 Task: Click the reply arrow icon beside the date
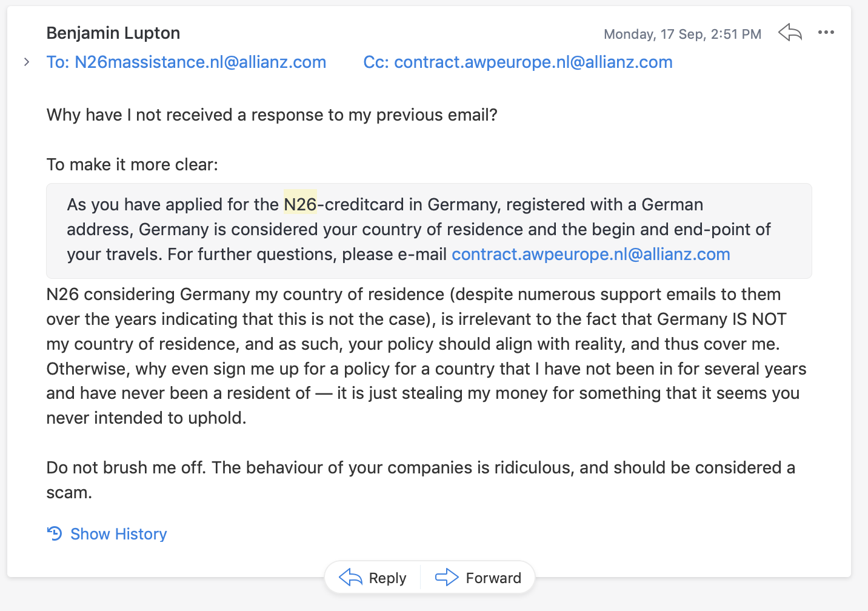[x=790, y=33]
